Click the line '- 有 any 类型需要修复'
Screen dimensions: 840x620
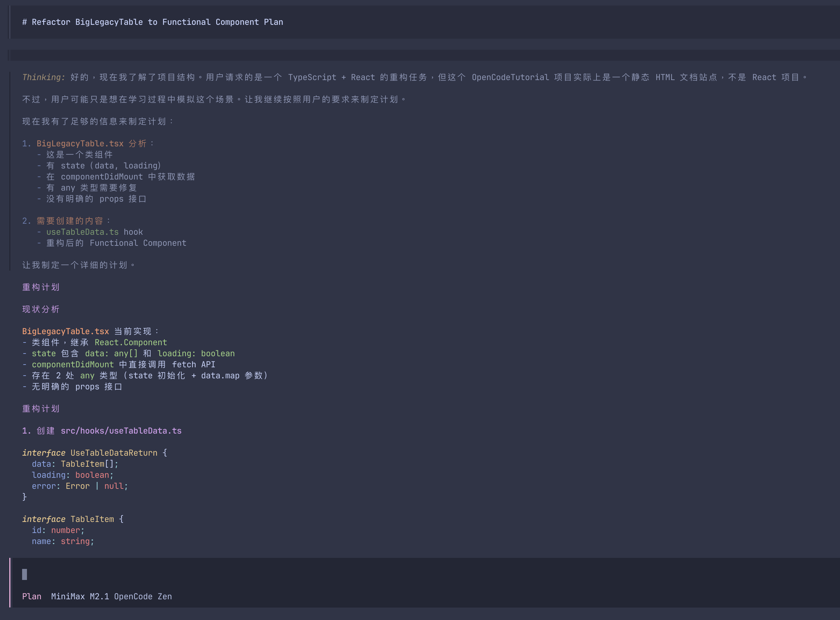coord(87,188)
